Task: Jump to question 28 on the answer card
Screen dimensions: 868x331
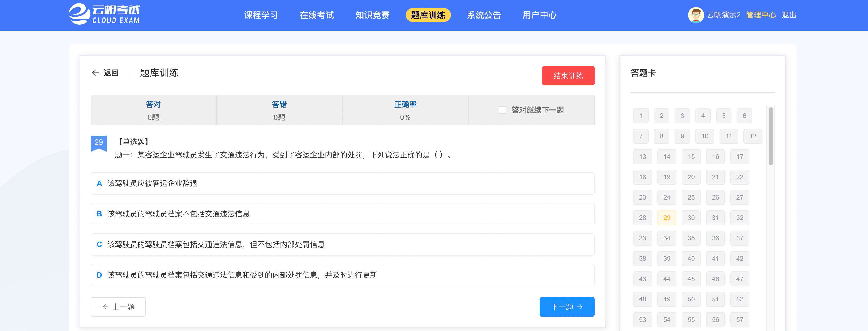Action: pyautogui.click(x=643, y=218)
